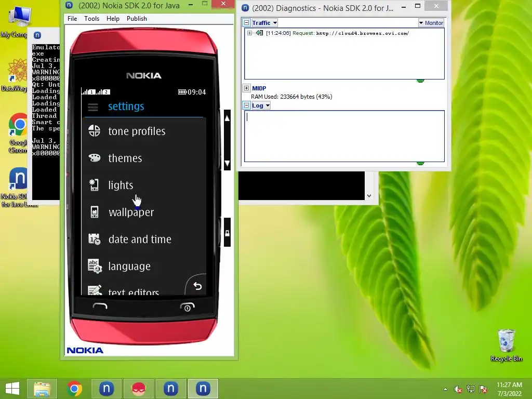Open Chrome from the taskbar
Viewport: 532px width, 399px height.
pos(74,389)
